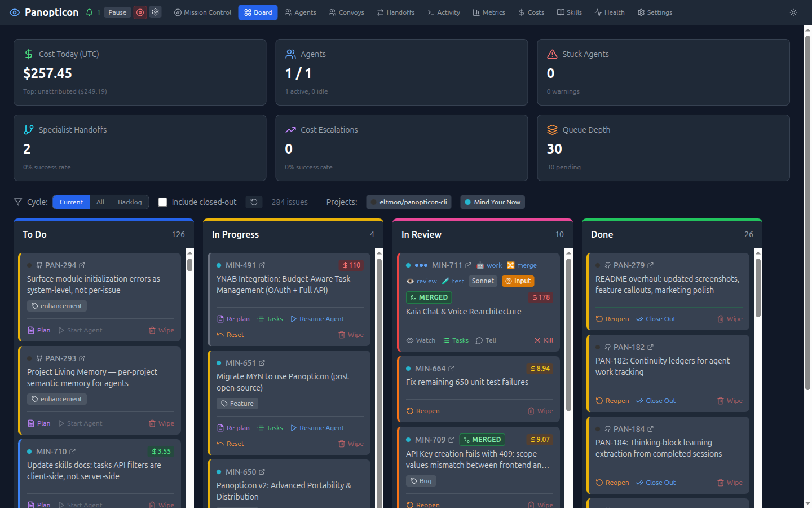Click the merge icon on the MIN-711 card

pyautogui.click(x=511, y=265)
